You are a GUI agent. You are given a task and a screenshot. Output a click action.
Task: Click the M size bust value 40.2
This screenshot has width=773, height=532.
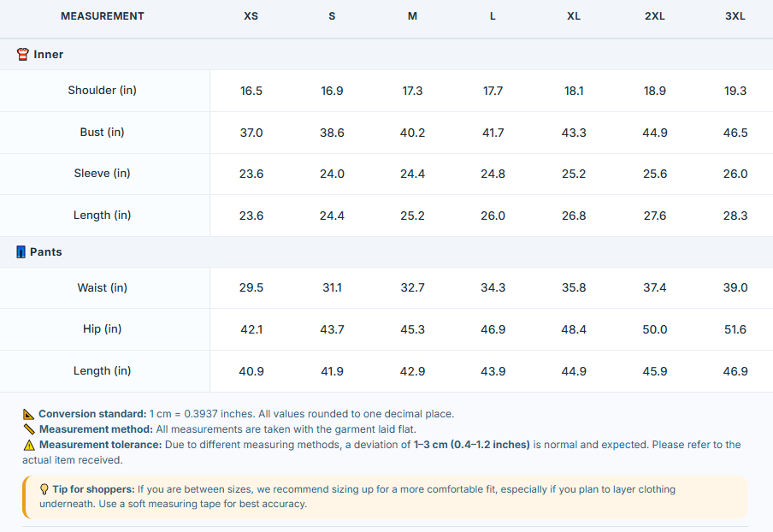[x=412, y=133]
